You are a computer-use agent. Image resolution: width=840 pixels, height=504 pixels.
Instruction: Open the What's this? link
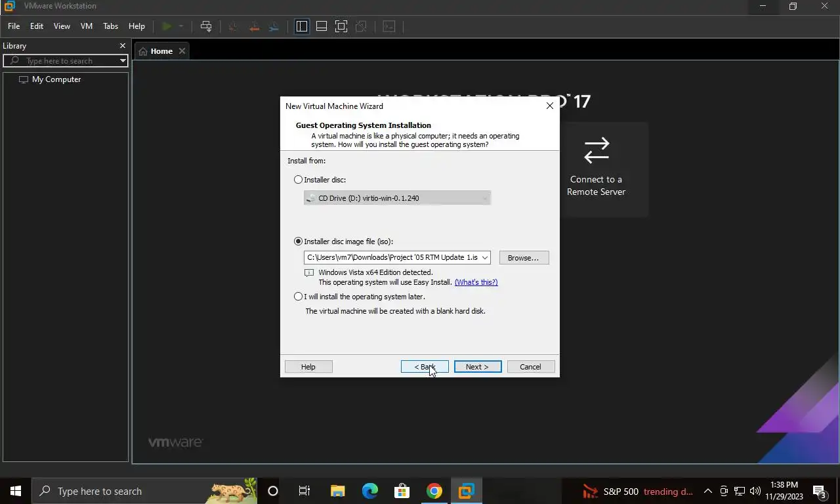click(x=476, y=282)
